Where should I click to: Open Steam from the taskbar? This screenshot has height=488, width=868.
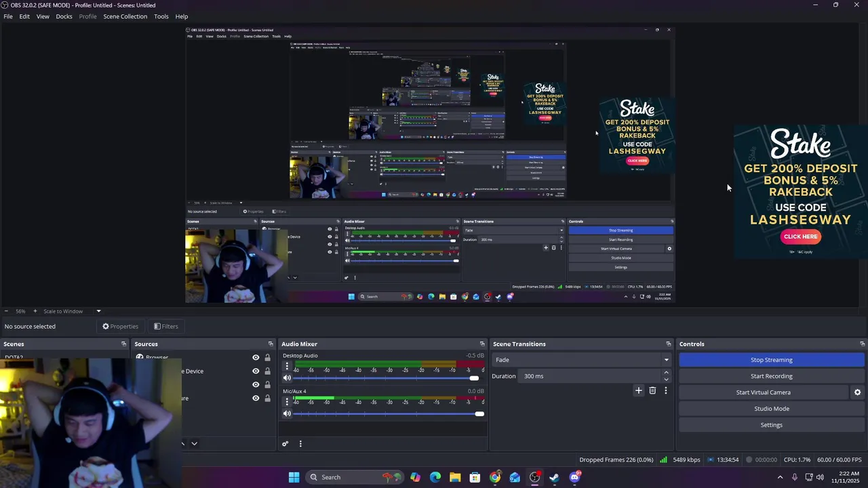point(554,477)
